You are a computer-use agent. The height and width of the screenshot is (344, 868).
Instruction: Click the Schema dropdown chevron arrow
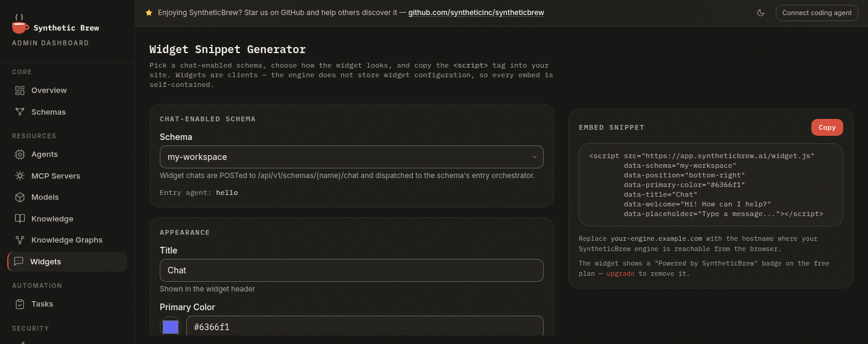534,157
